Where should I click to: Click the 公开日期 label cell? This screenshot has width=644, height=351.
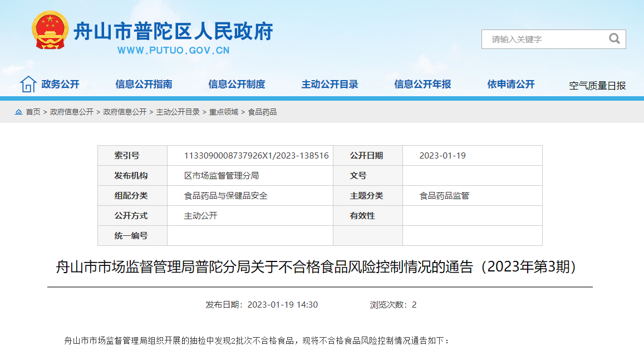click(x=367, y=156)
